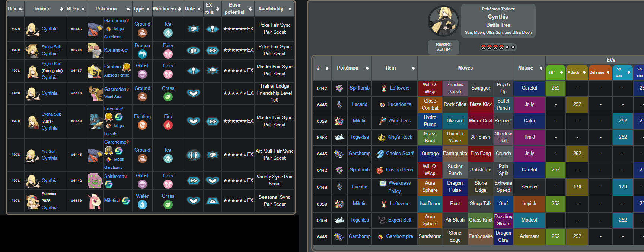Click the King's Rock item icon
The height and width of the screenshot is (252, 644).
(x=382, y=138)
